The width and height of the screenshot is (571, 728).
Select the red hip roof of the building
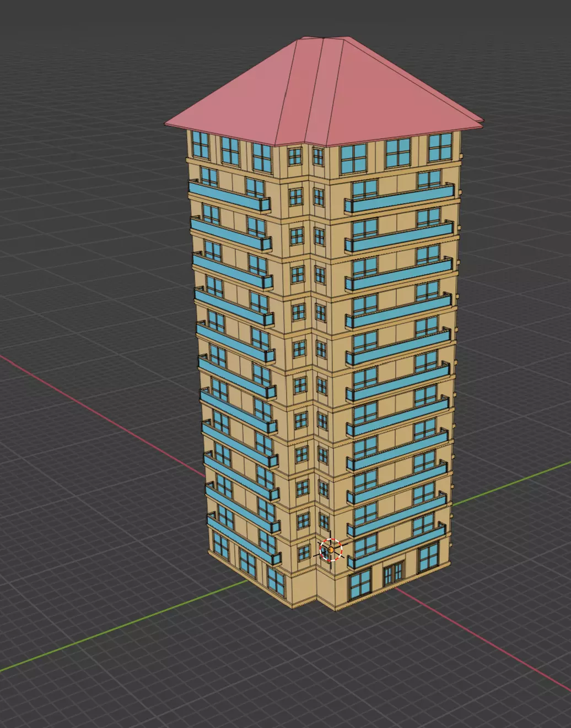tap(324, 91)
